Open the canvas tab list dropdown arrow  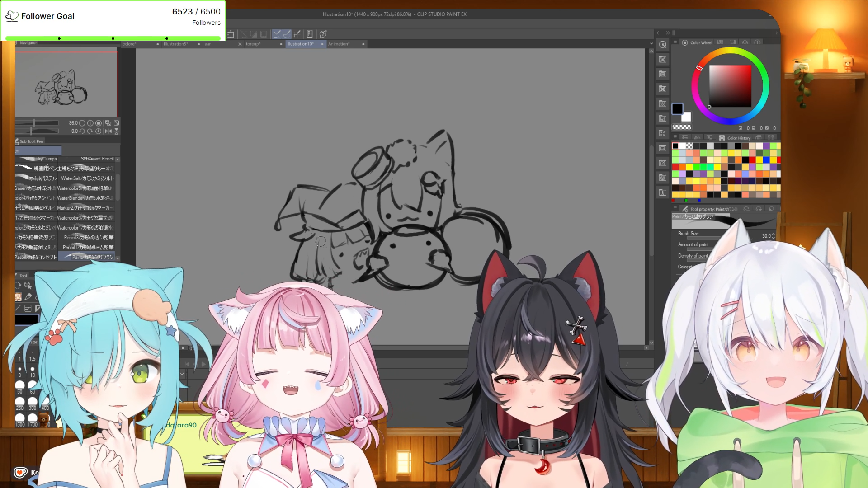coord(651,44)
